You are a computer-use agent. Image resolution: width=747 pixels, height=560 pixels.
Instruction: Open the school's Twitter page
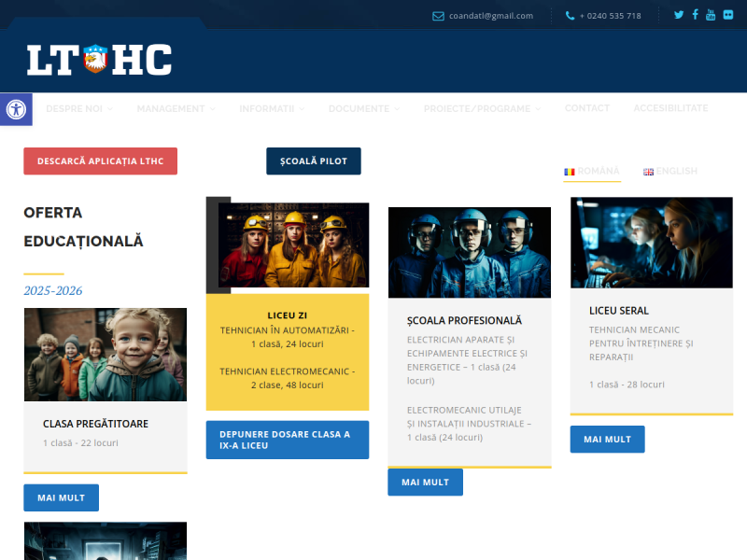[x=679, y=15]
